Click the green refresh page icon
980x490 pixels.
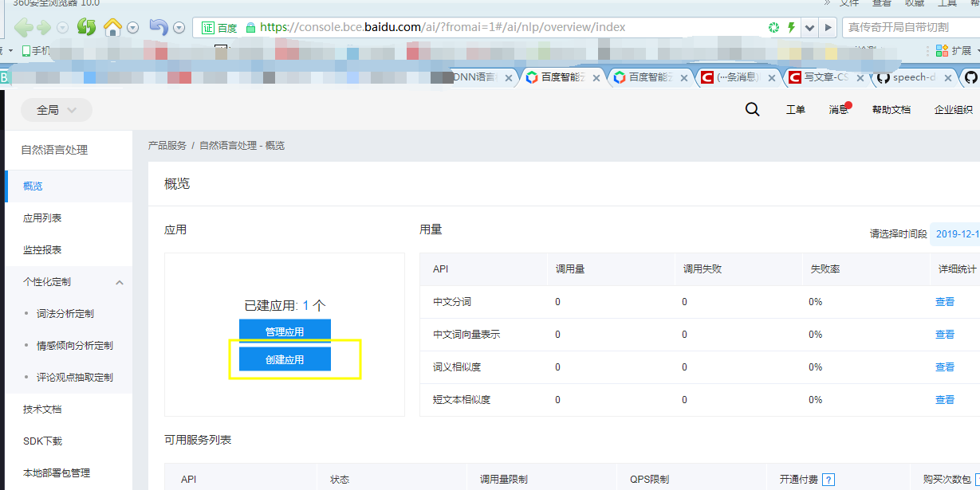[x=86, y=27]
